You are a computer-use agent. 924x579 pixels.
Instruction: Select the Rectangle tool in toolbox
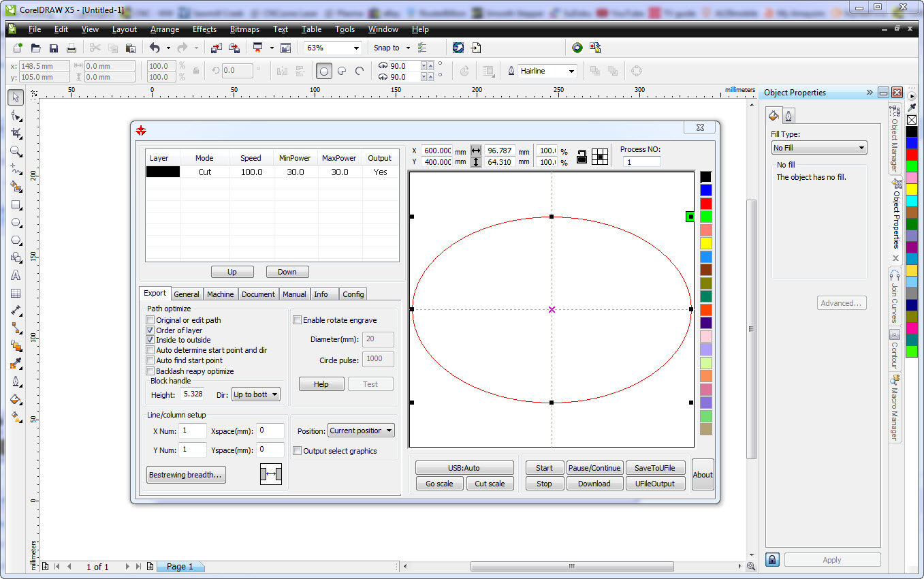point(16,204)
